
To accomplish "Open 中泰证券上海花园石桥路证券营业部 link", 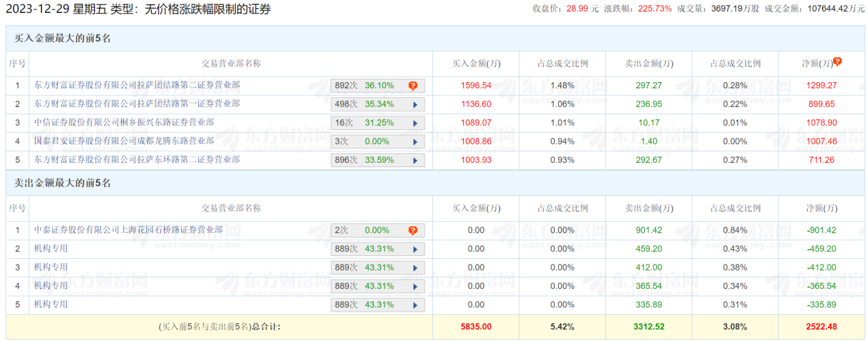I will 128,230.
